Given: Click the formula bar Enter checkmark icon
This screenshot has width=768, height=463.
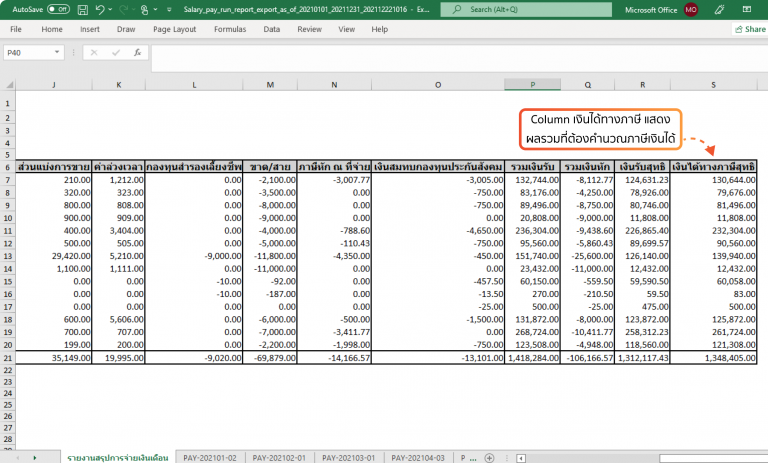Looking at the screenshot, I should 115,52.
